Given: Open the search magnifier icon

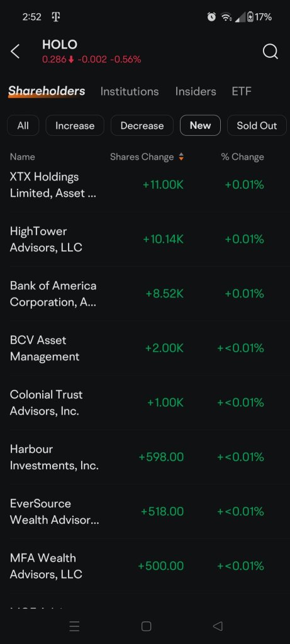Looking at the screenshot, I should [270, 52].
